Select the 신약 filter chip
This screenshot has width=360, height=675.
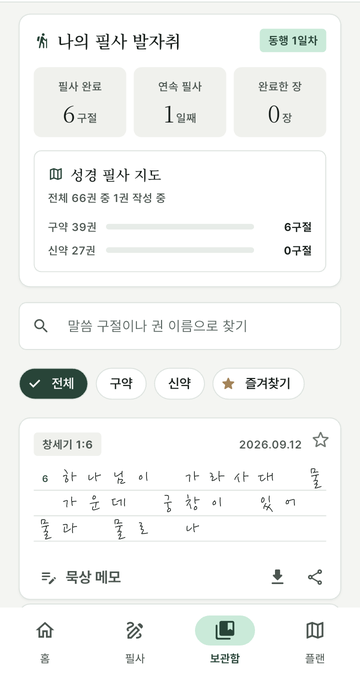point(179,384)
